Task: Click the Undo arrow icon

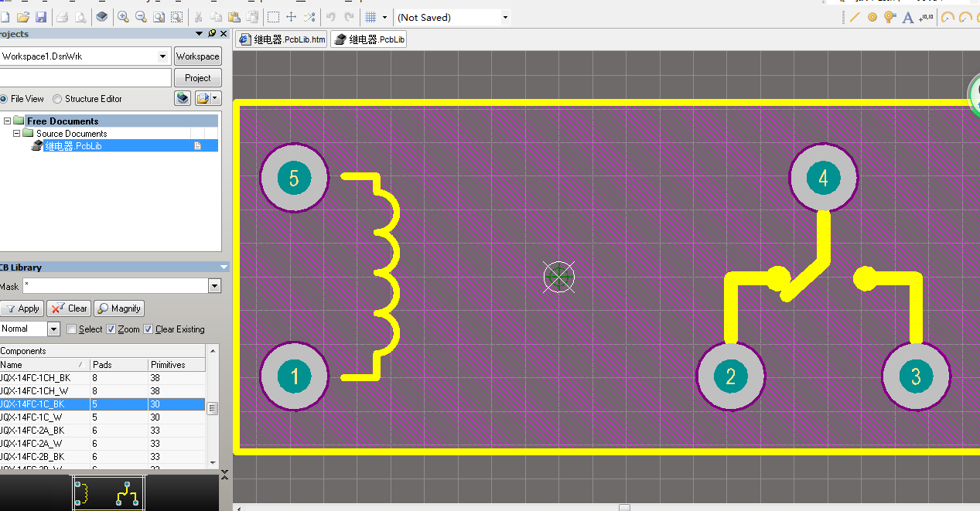Action: 331,17
